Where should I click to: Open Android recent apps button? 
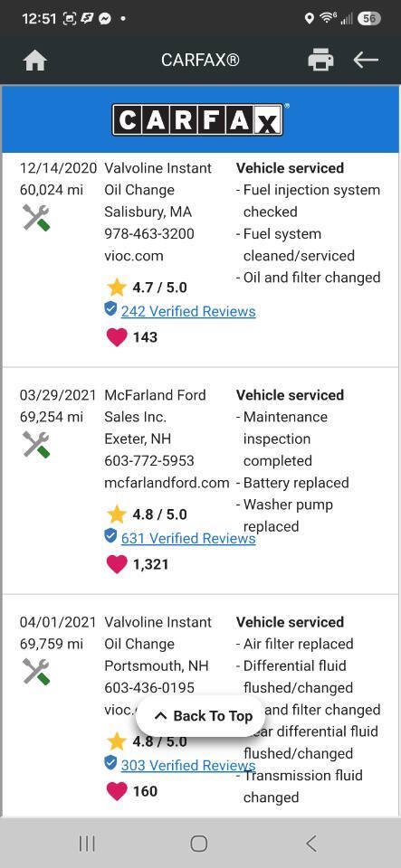[x=87, y=843]
